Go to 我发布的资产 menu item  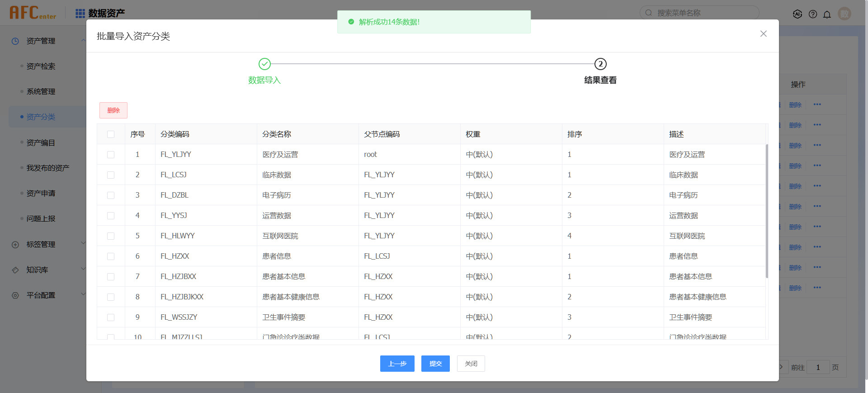[x=48, y=168]
